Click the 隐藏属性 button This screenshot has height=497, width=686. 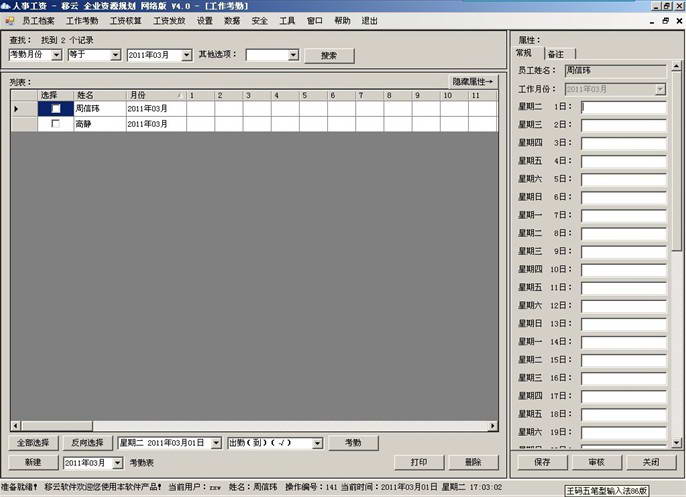point(472,81)
